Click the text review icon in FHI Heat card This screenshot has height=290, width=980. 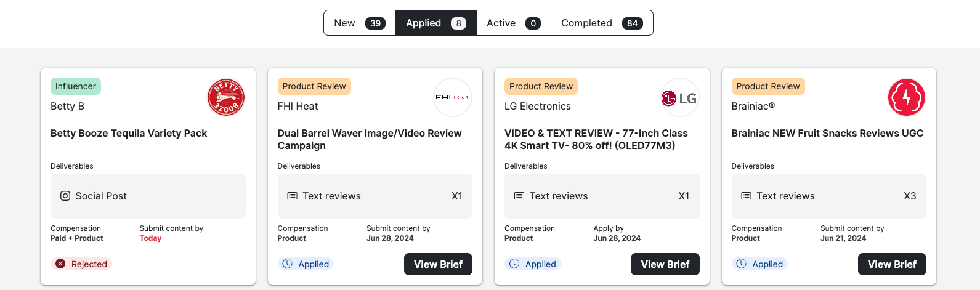(x=293, y=196)
